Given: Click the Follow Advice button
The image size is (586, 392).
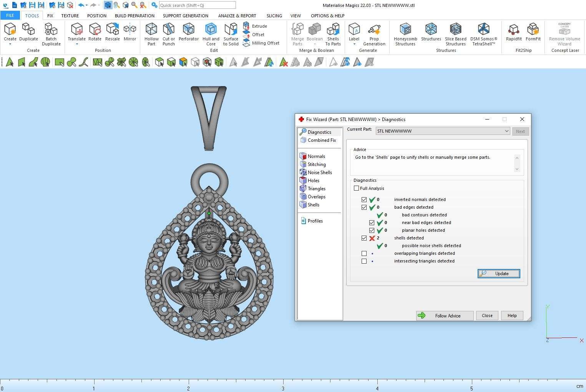Looking at the screenshot, I should 445,316.
